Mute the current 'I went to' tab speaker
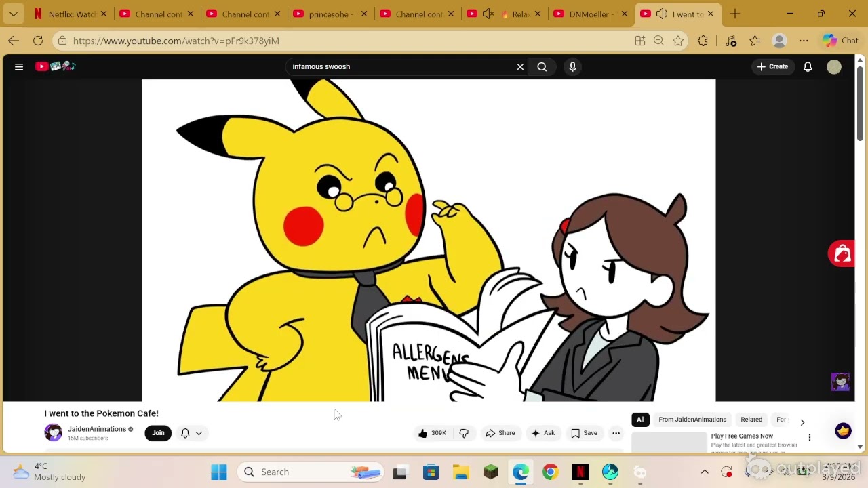Viewport: 868px width, 488px height. (662, 14)
